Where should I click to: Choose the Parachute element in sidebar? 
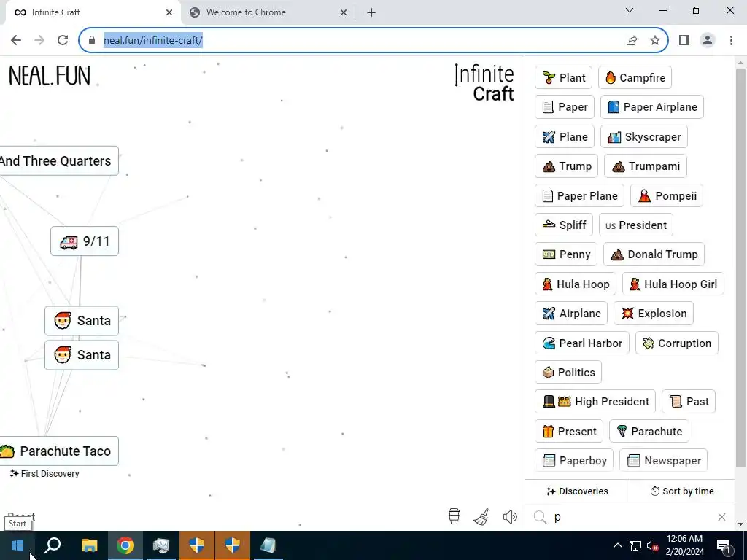click(x=649, y=432)
